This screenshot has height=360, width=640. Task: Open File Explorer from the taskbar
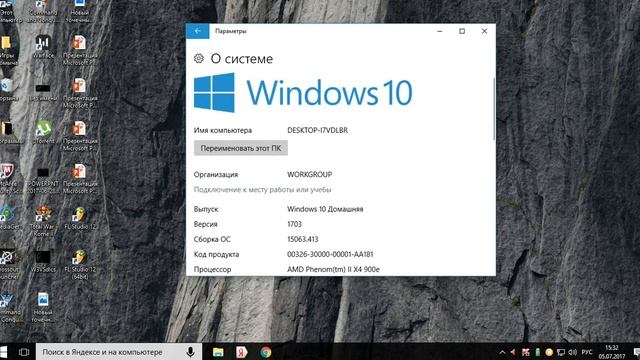pos(218,352)
